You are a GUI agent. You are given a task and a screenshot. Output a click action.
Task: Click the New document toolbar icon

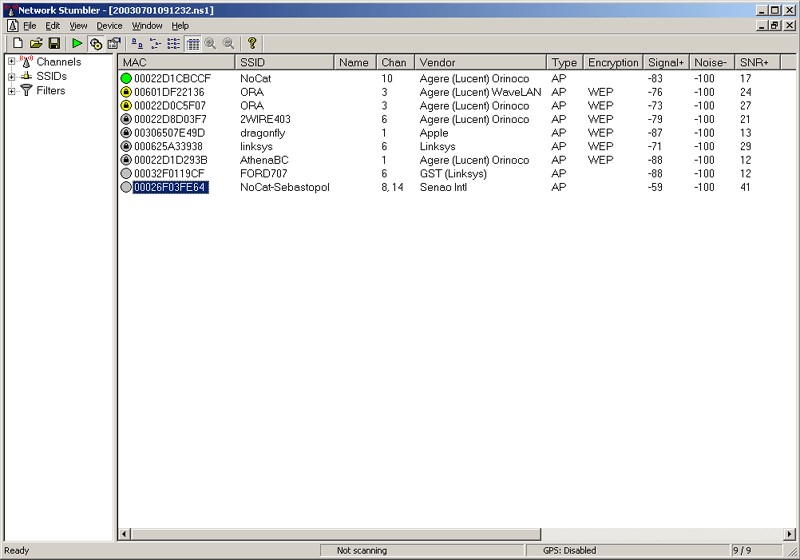(x=17, y=44)
